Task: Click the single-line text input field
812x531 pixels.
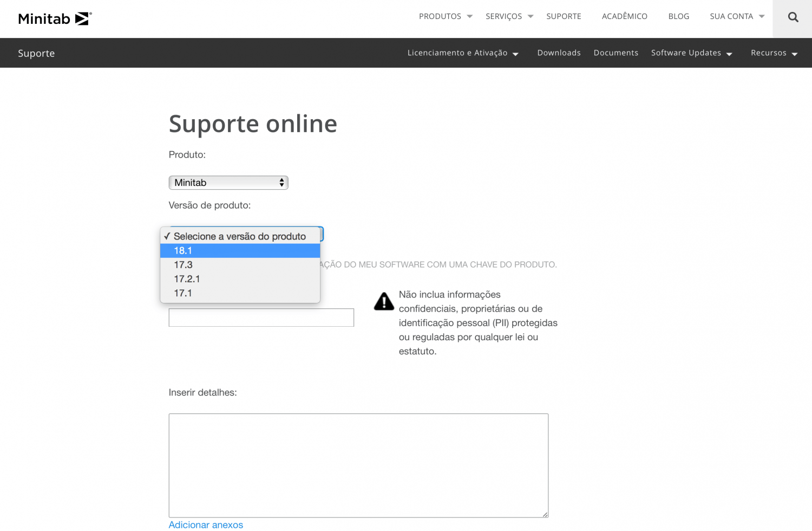Action: point(261,318)
